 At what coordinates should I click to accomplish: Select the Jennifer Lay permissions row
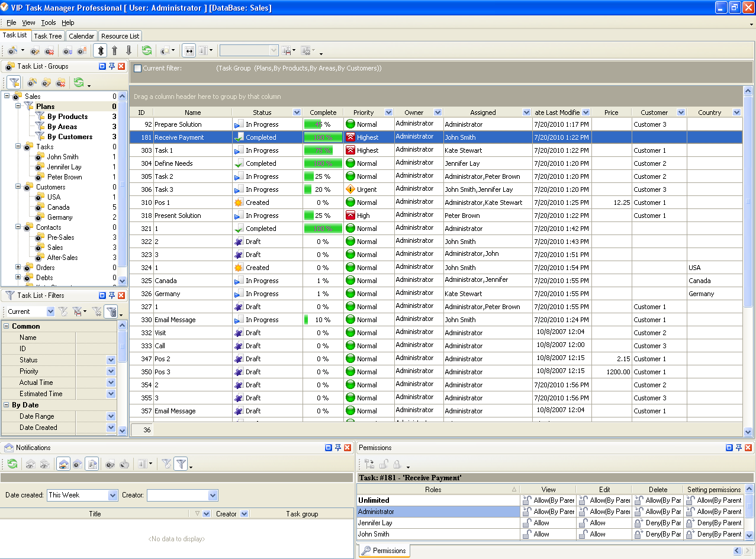point(438,523)
